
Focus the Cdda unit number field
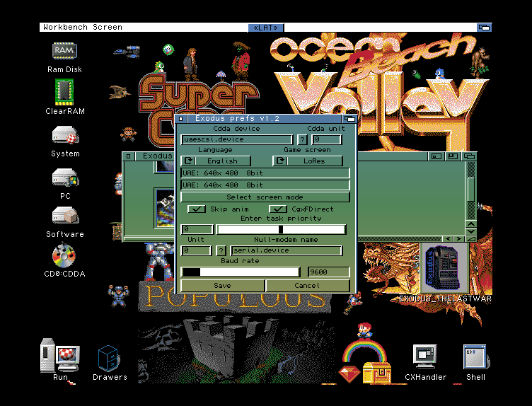click(326, 139)
